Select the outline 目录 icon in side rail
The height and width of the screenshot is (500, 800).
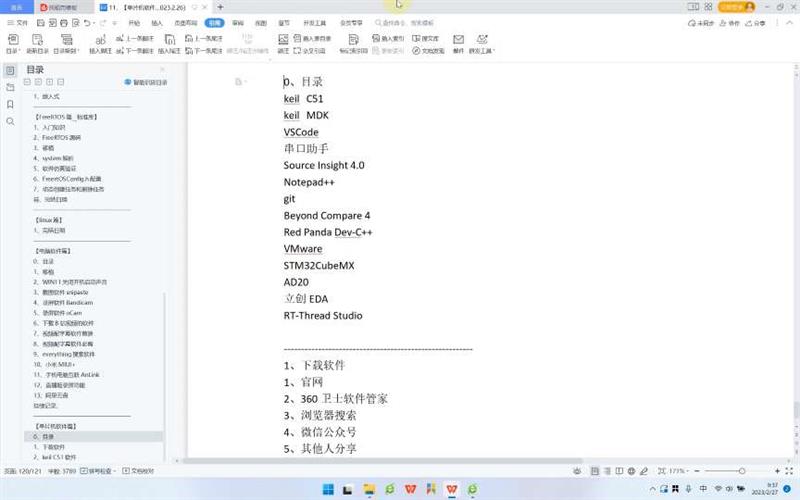coord(10,70)
